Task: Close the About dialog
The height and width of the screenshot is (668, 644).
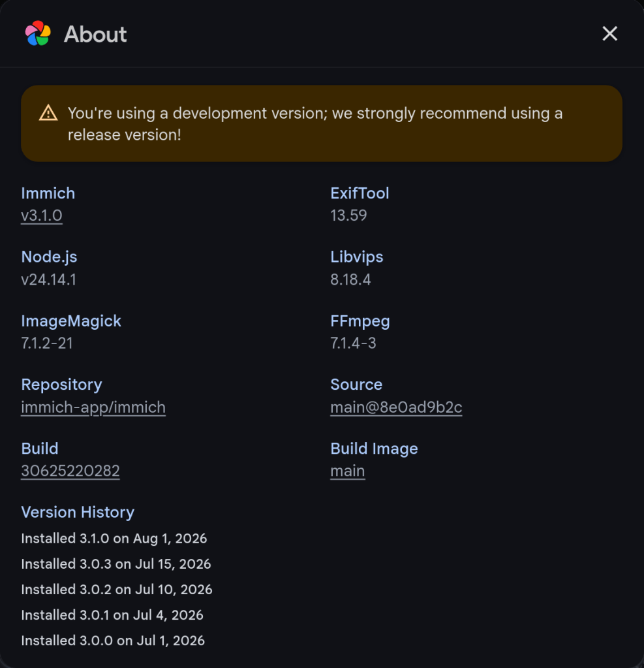Action: pyautogui.click(x=609, y=33)
